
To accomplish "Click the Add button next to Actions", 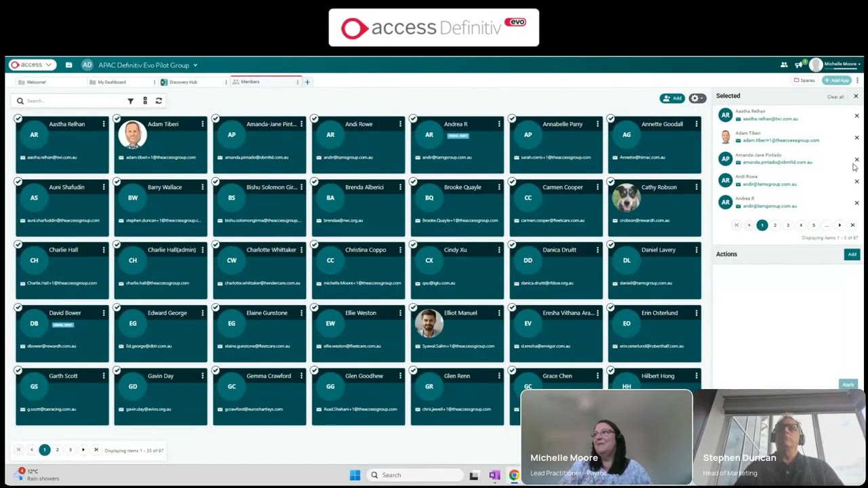I will [852, 254].
